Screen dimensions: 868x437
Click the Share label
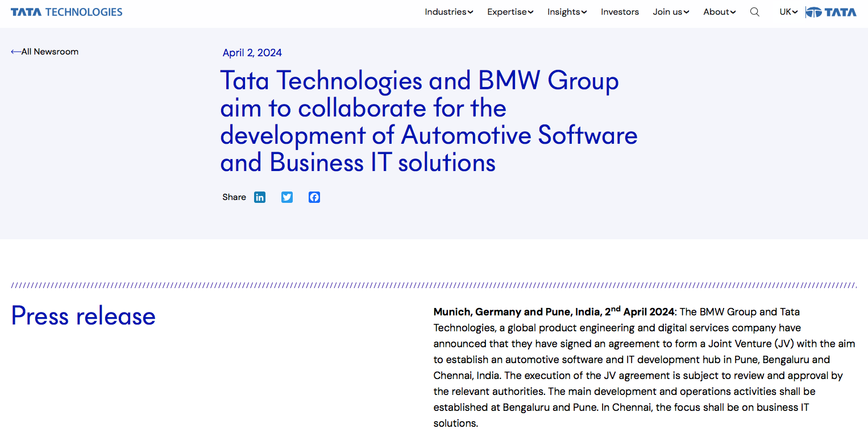(x=234, y=197)
